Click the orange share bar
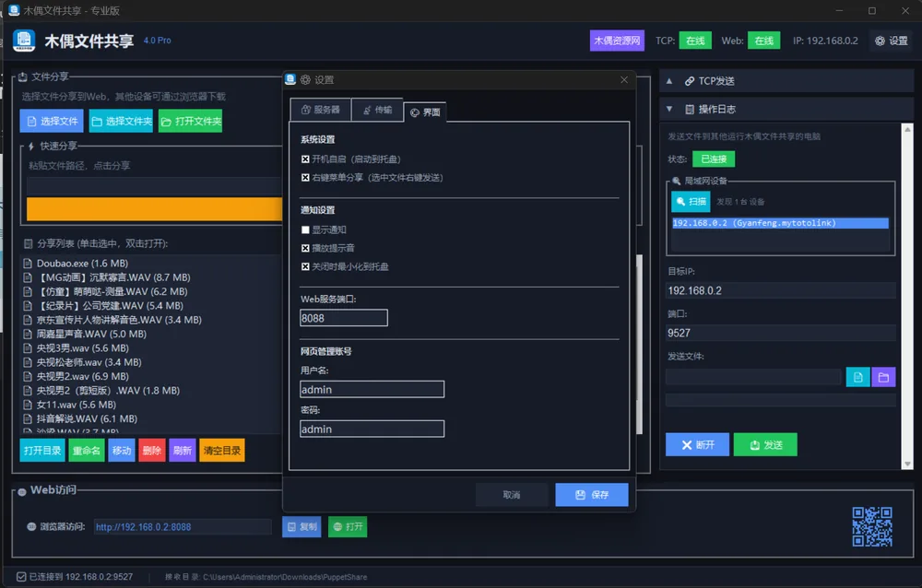 [x=154, y=208]
